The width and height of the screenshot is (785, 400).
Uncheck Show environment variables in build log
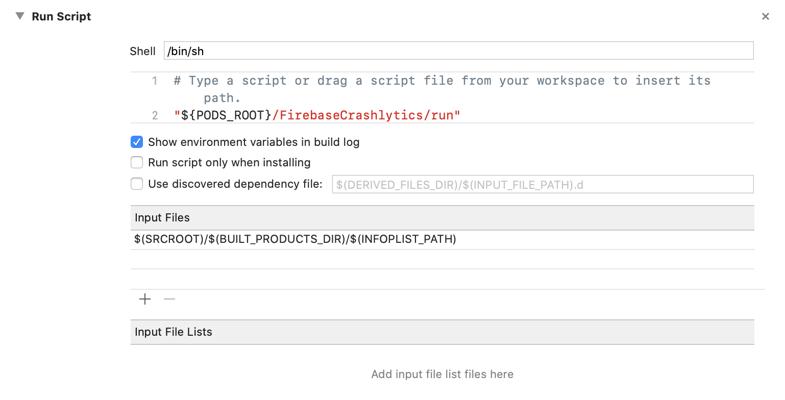137,142
